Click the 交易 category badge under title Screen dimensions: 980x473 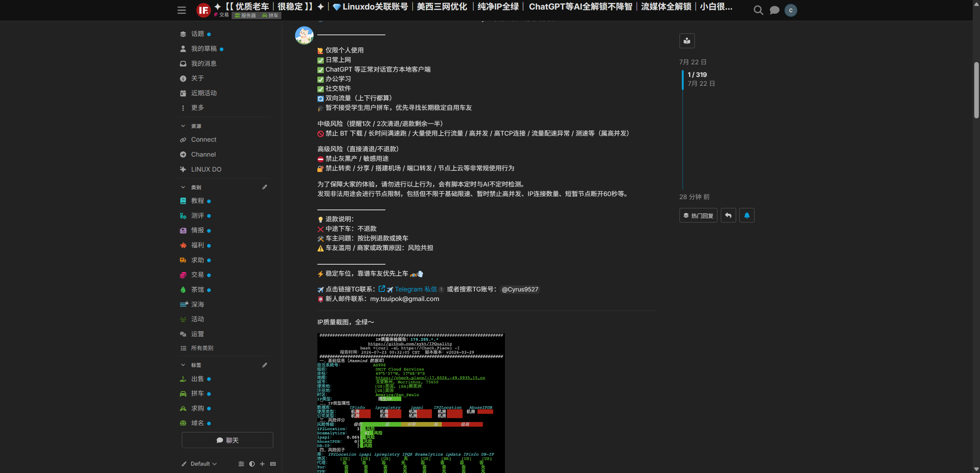[x=221, y=15]
